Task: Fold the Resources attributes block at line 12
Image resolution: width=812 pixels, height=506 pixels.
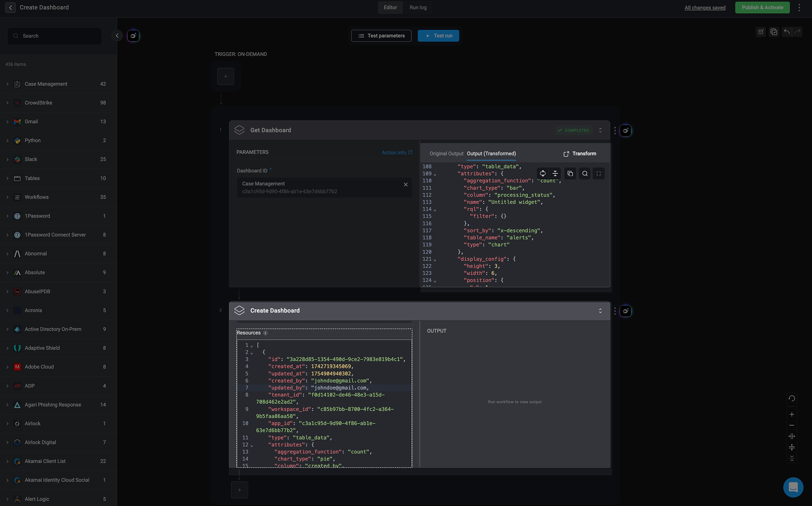Action: 251,445
